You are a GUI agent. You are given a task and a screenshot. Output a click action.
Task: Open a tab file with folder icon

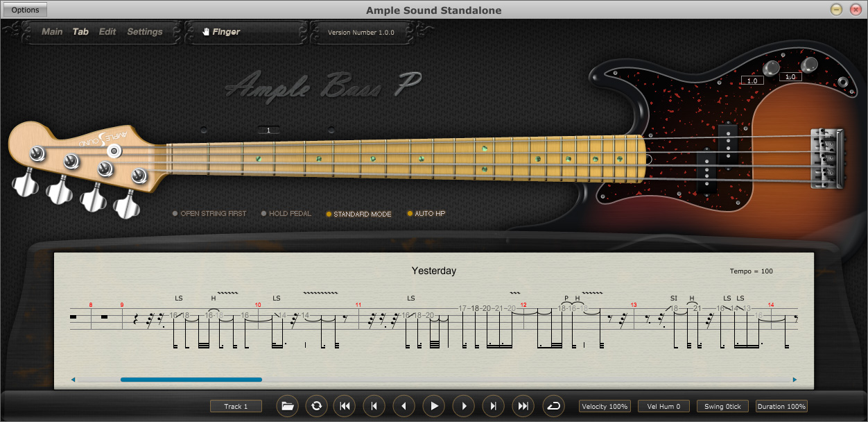pos(288,406)
